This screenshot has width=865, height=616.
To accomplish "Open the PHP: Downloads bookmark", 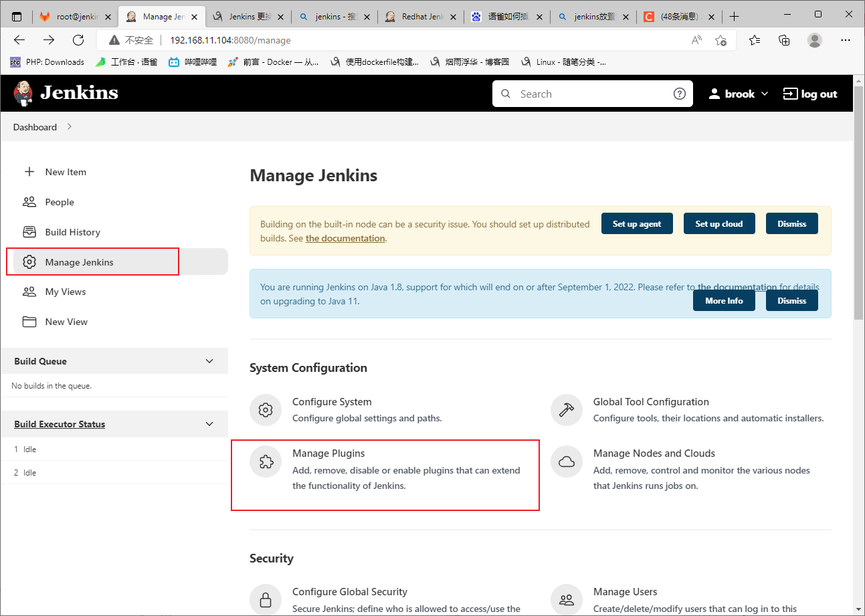I will 47,62.
